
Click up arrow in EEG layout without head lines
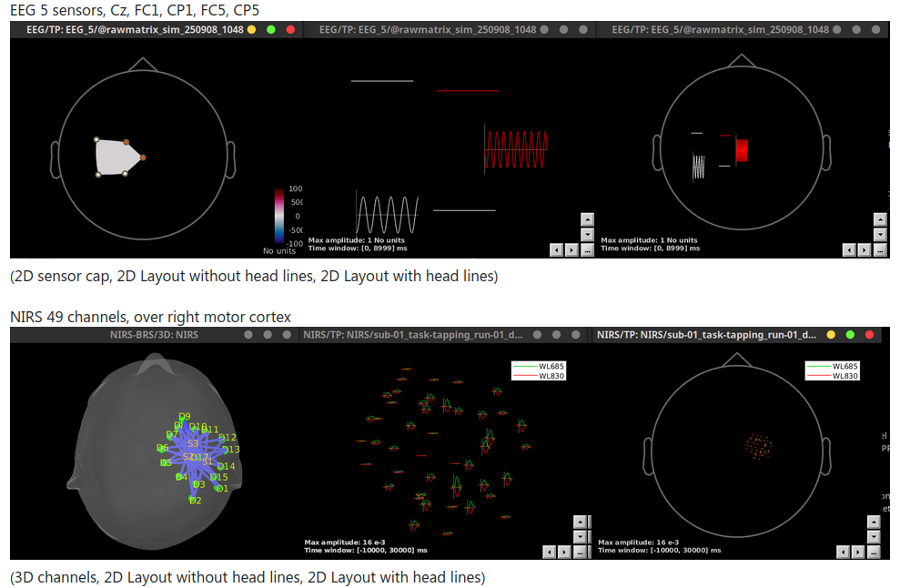[587, 218]
